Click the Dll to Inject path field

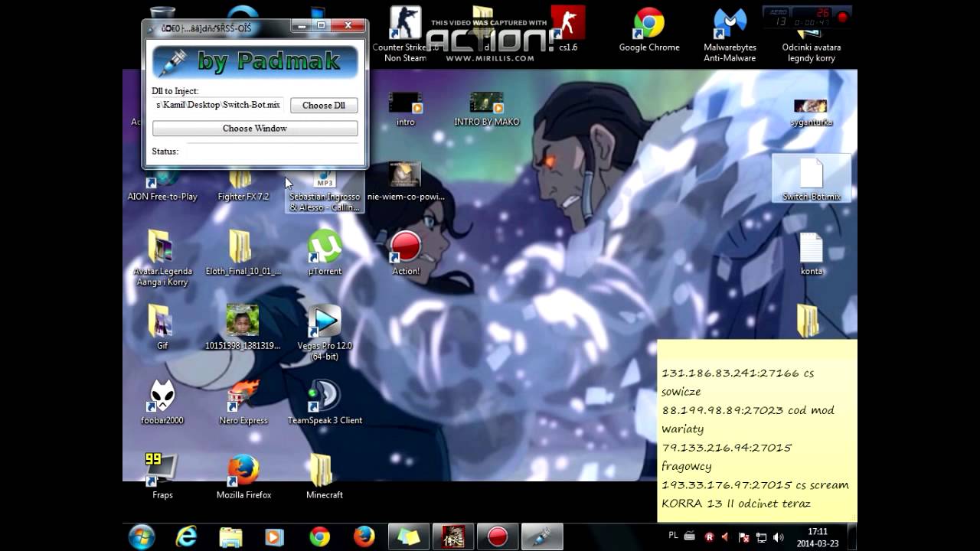point(218,105)
